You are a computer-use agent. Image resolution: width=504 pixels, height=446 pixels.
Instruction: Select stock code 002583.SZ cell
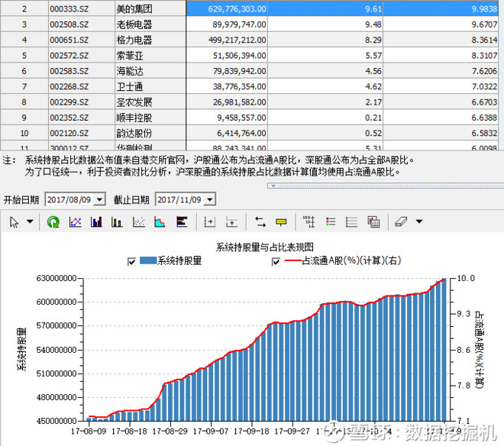tap(82, 71)
